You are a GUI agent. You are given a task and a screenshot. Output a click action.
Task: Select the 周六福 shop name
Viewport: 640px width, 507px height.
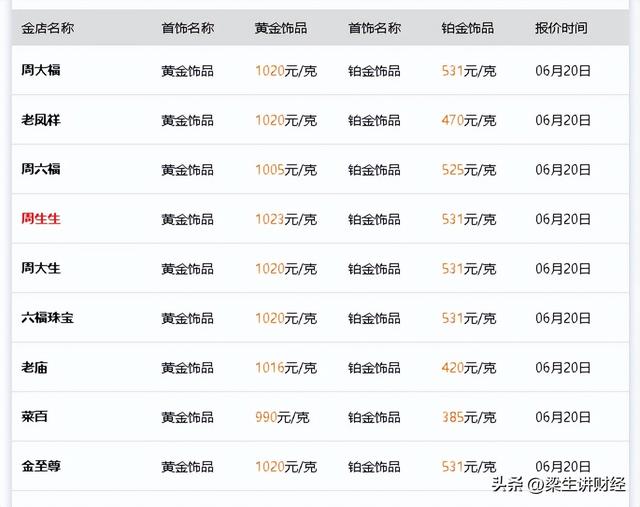tap(41, 169)
